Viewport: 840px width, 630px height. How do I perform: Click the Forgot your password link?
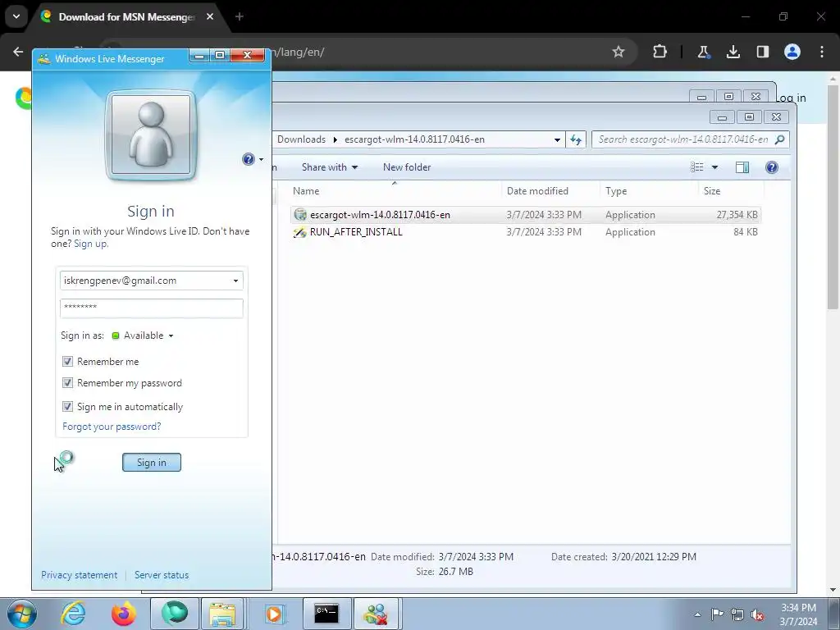112,427
